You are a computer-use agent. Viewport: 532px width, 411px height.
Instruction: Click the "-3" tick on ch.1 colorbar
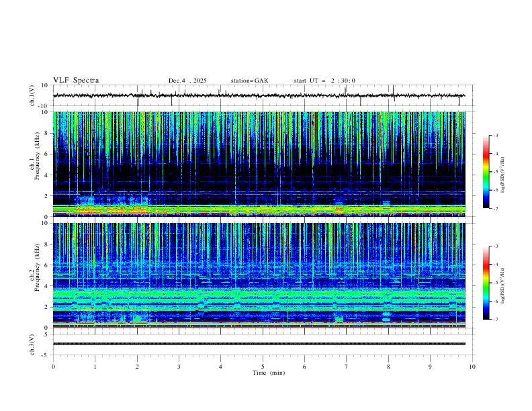[496, 136]
